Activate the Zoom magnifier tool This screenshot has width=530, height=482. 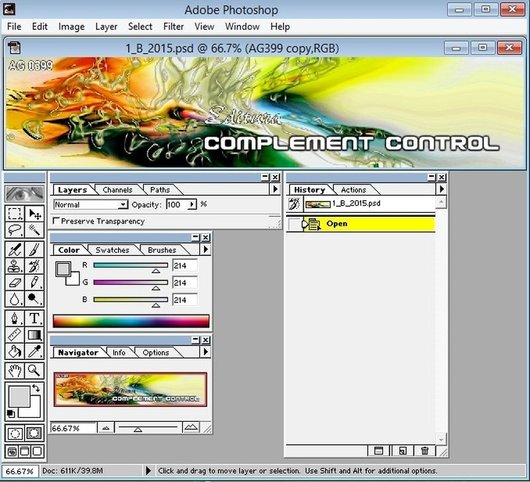click(34, 370)
